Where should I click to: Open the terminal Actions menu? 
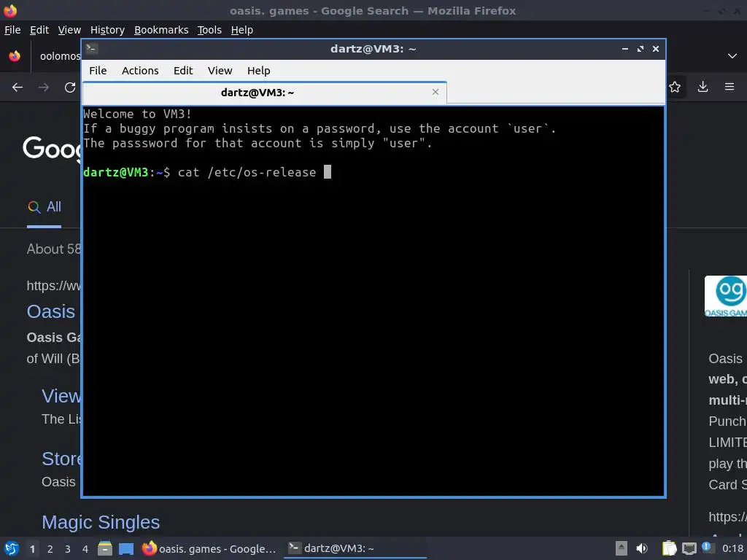point(140,71)
